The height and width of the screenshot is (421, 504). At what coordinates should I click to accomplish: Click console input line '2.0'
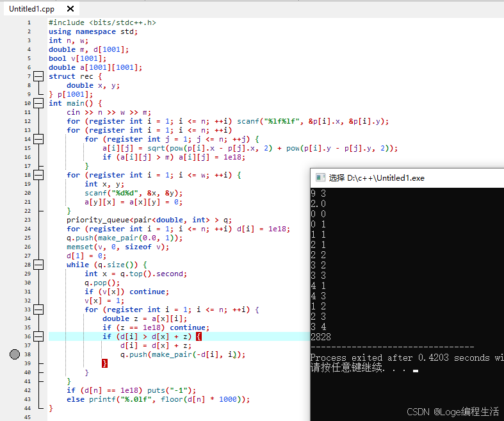coord(318,204)
